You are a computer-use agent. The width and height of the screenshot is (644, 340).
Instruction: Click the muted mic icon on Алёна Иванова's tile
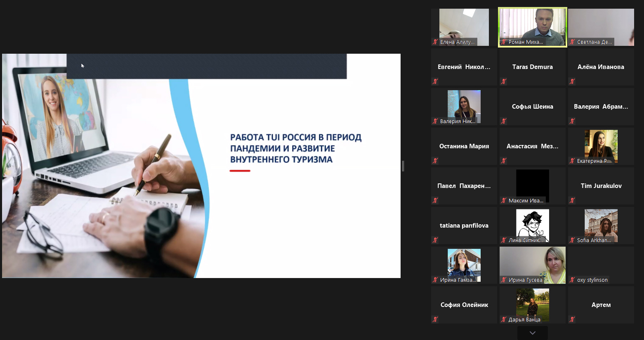tap(572, 81)
